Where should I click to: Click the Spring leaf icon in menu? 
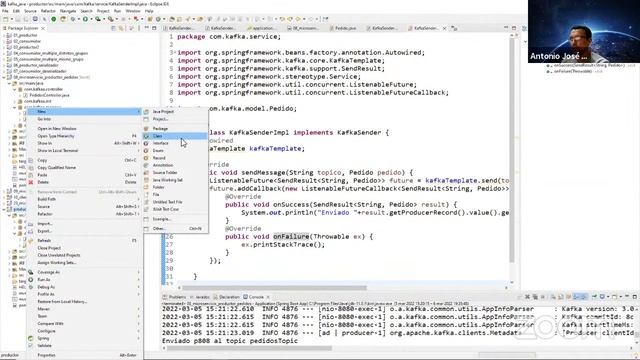coord(31,338)
